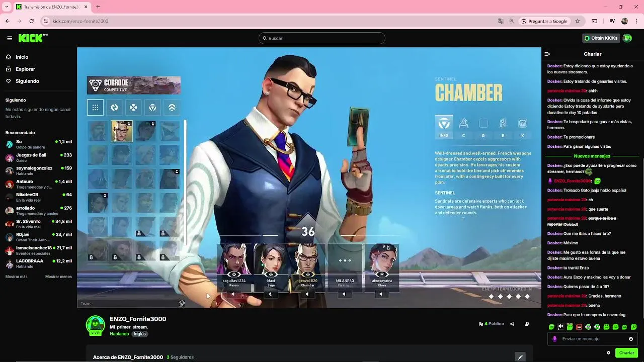The image size is (644, 362).
Task: Insert the first green emote in quick row
Action: [x=551, y=327]
